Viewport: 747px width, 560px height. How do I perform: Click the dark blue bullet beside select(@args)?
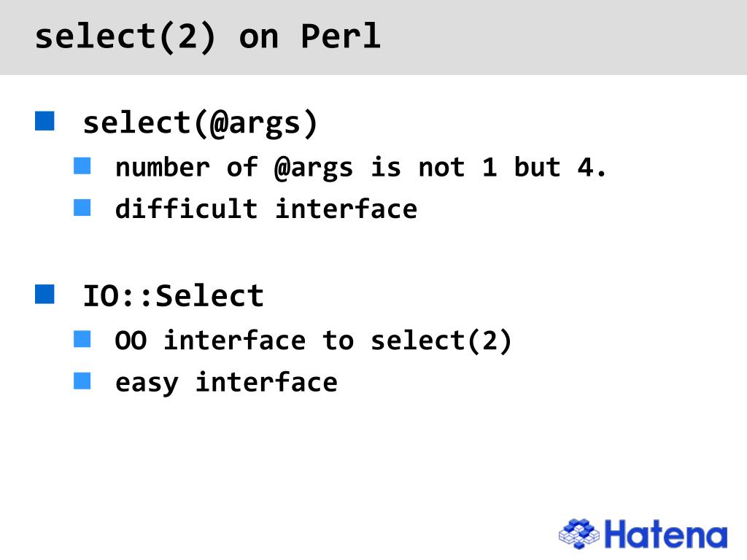tap(44, 121)
